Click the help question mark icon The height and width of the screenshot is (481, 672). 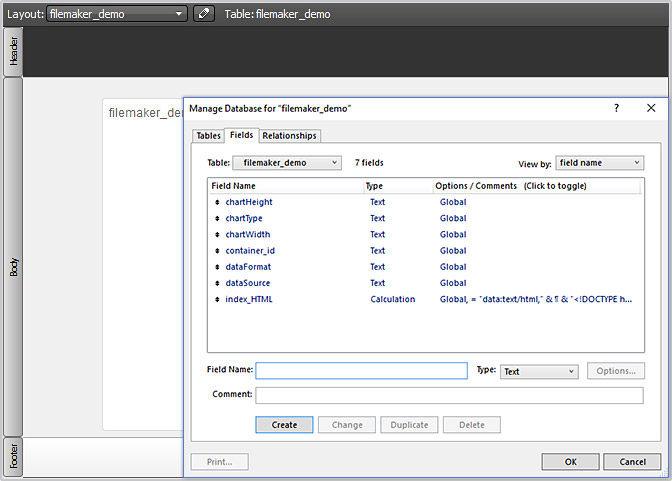tap(616, 107)
